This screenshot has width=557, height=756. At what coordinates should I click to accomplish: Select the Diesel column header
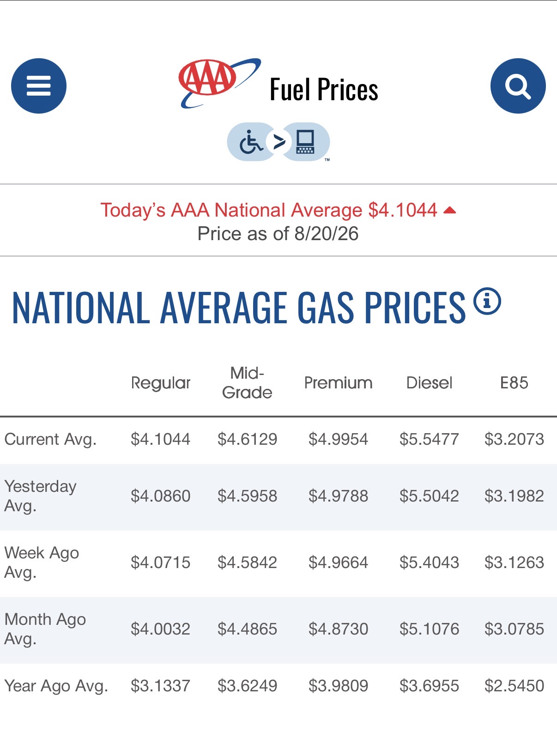[429, 383]
